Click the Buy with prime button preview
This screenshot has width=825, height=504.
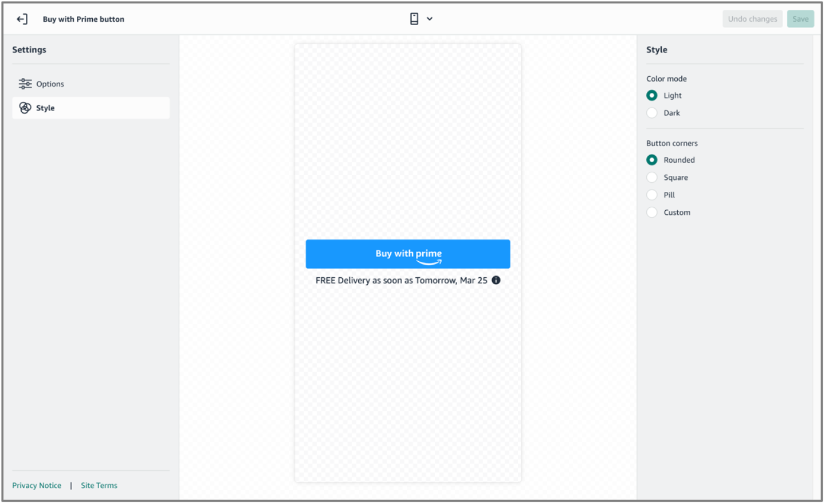(x=408, y=254)
